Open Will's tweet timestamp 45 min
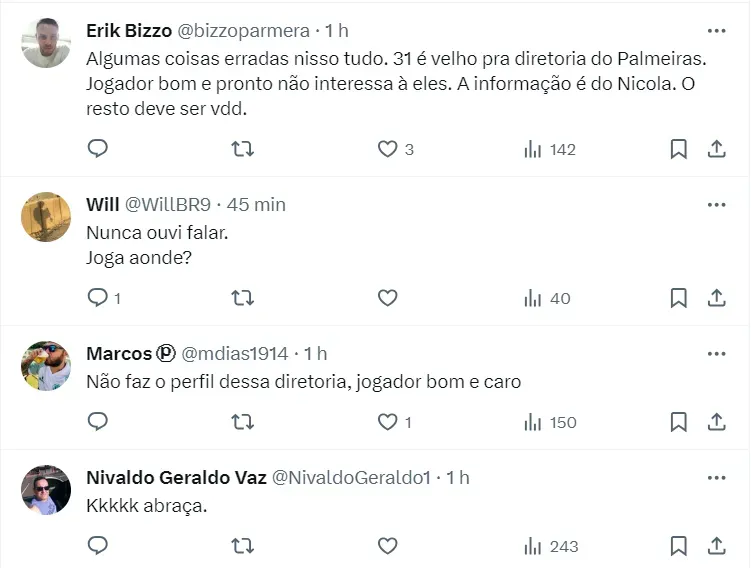751x568 pixels. tap(256, 204)
